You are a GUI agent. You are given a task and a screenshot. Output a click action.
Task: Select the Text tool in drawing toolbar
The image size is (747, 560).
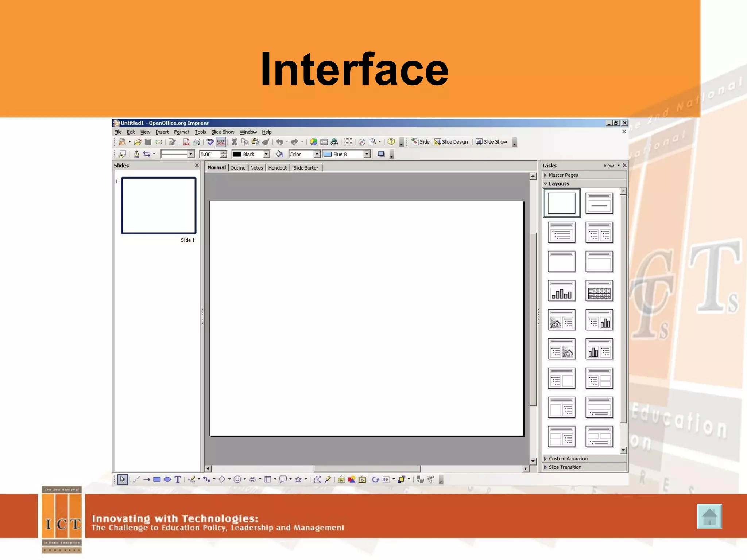[x=178, y=479]
